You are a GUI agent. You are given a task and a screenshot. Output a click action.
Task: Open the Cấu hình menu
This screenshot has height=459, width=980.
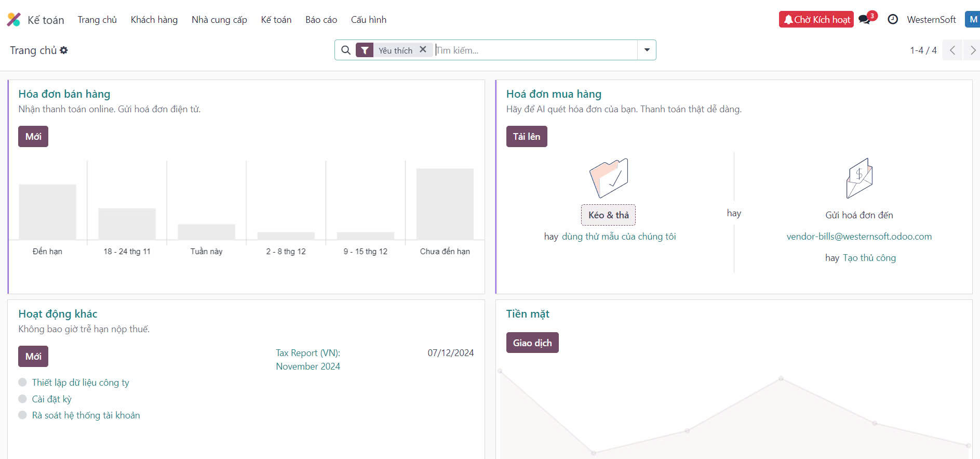pyautogui.click(x=368, y=20)
